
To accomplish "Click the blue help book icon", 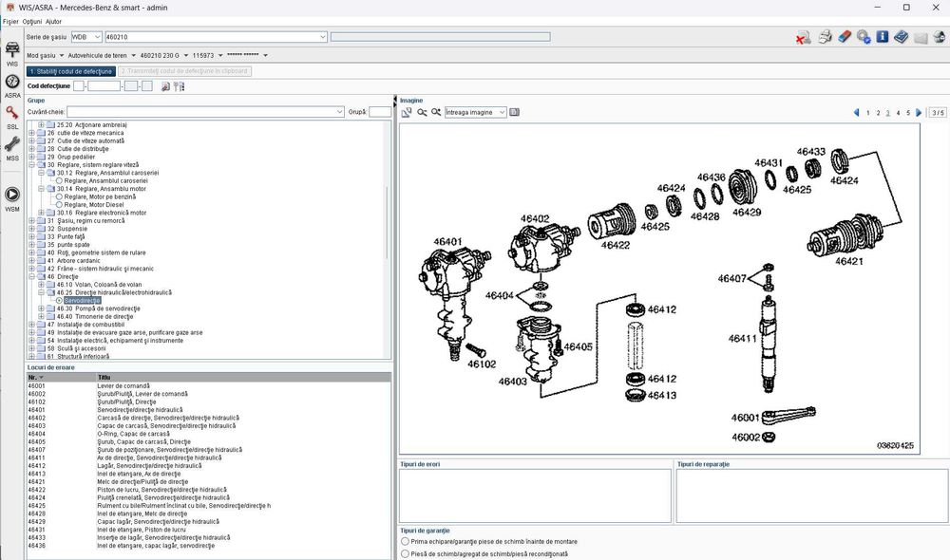I will 901,37.
